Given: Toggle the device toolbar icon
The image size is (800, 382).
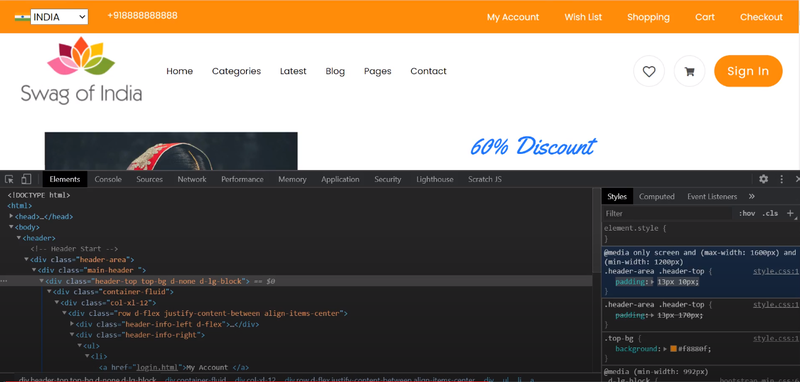Looking at the screenshot, I should [x=26, y=179].
